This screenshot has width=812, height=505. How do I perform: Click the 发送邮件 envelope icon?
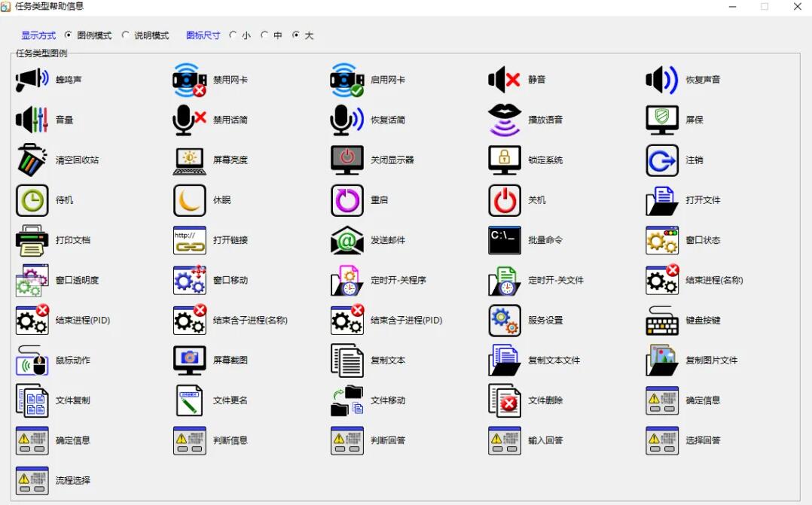(346, 240)
